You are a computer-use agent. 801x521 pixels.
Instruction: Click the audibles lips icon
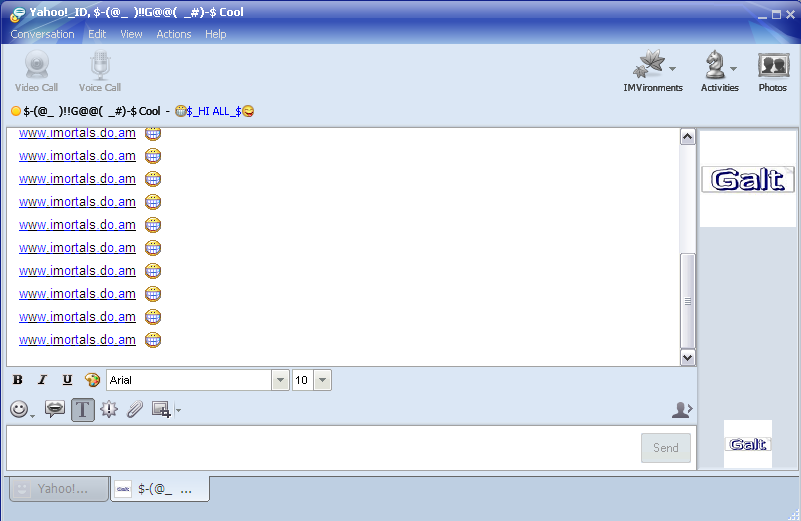click(55, 409)
